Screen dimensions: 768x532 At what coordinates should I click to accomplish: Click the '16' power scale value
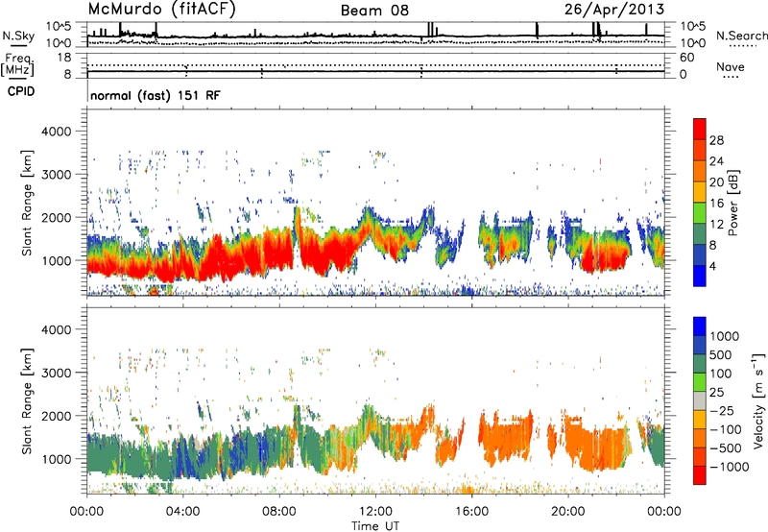[x=716, y=204]
